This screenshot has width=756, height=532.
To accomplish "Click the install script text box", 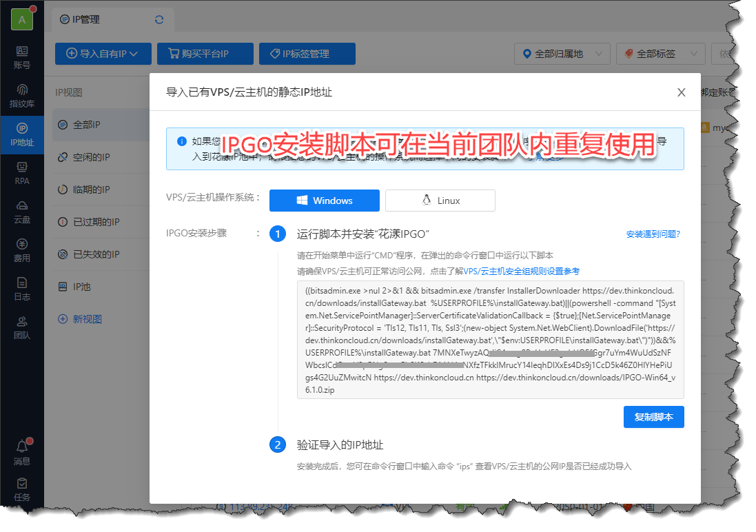I will pos(490,339).
